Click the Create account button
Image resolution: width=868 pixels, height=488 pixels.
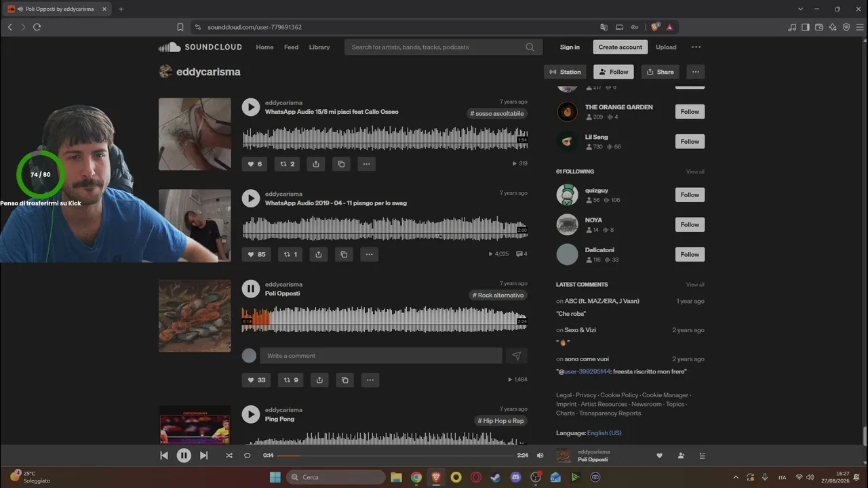pyautogui.click(x=620, y=47)
